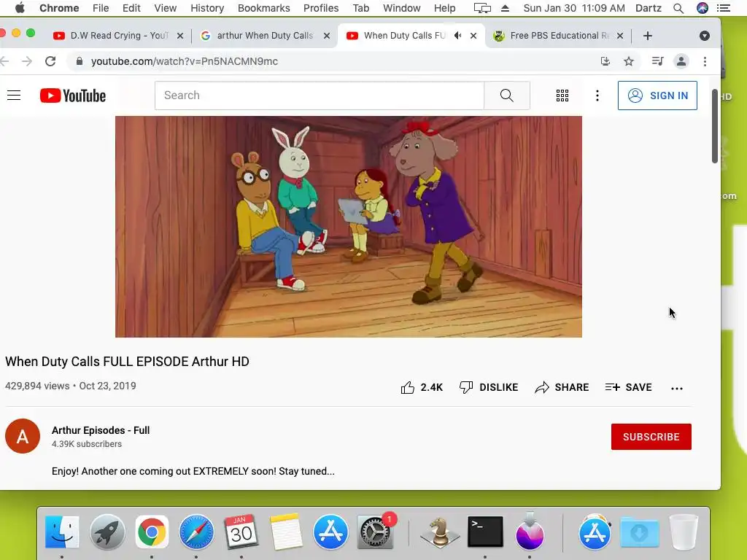Screen dimensions: 747x560
Task: Open the Bookmarks menu
Action: pos(263,8)
